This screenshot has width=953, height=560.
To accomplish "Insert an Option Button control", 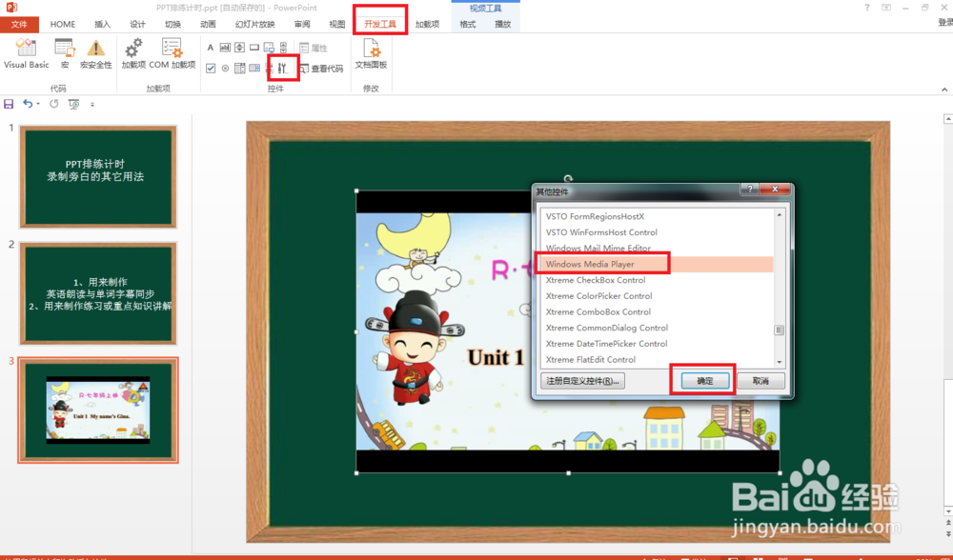I will click(225, 68).
